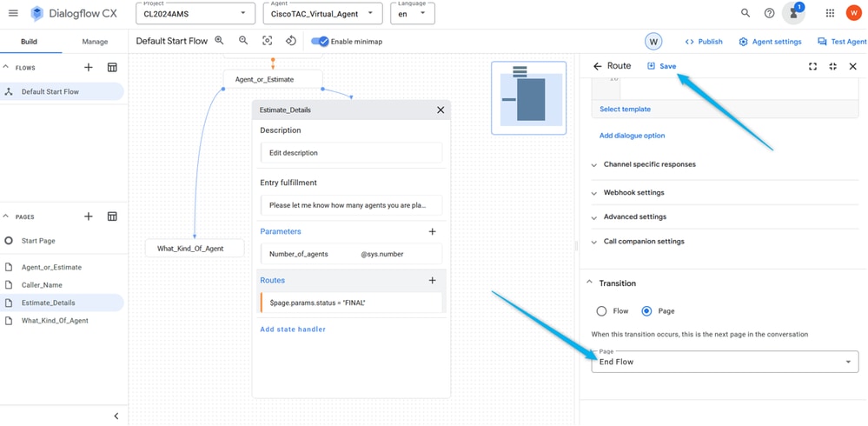Open the help question mark icon

click(x=770, y=13)
